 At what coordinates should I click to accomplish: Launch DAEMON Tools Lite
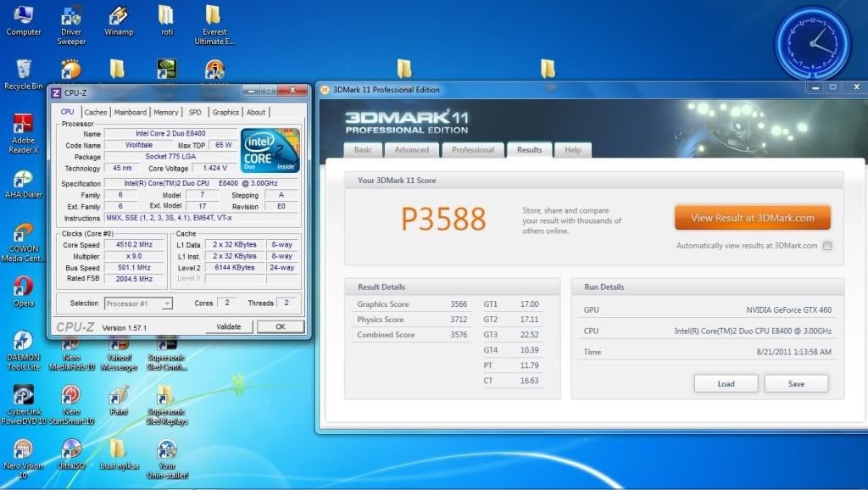point(23,350)
